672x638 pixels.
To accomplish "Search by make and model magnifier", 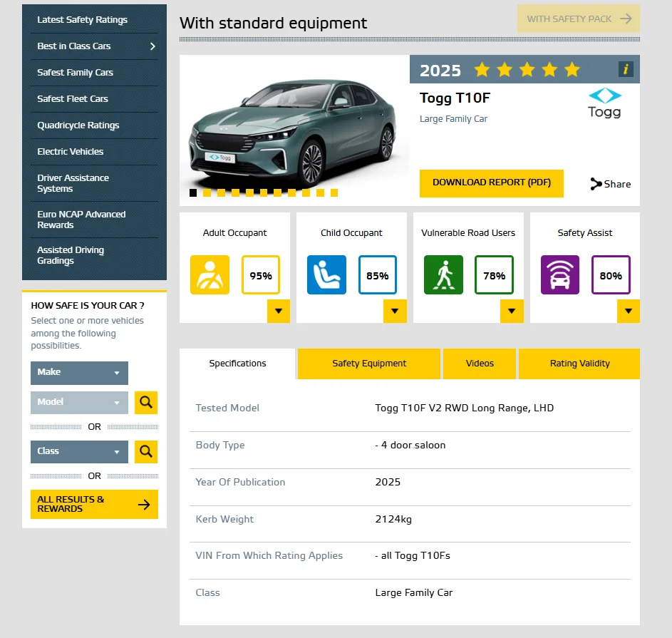I will pyautogui.click(x=146, y=403).
